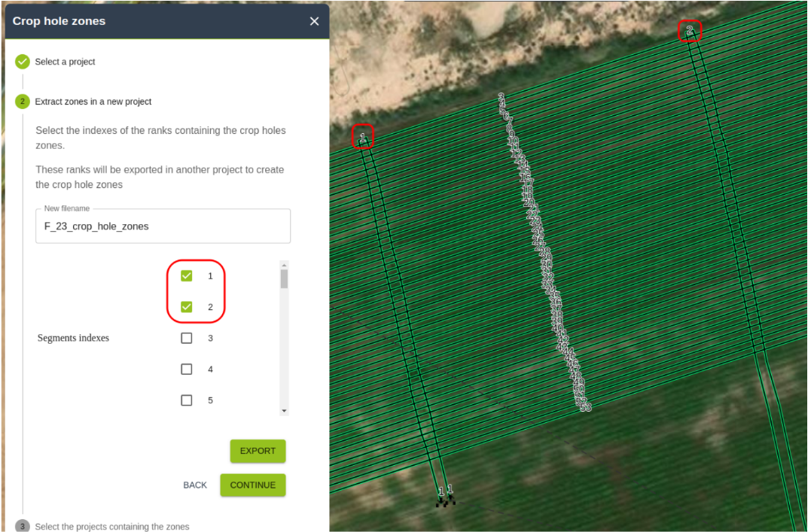Click the step 2 number circle icon

click(23, 102)
